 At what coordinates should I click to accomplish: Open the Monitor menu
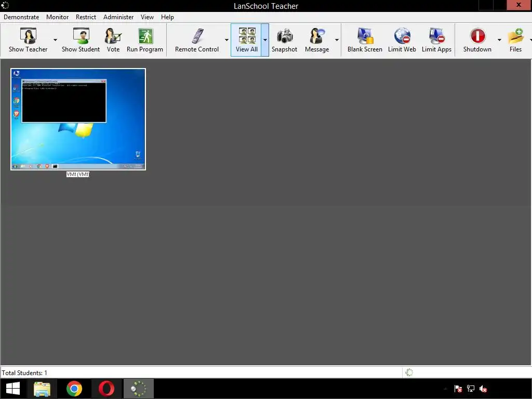pos(57,17)
